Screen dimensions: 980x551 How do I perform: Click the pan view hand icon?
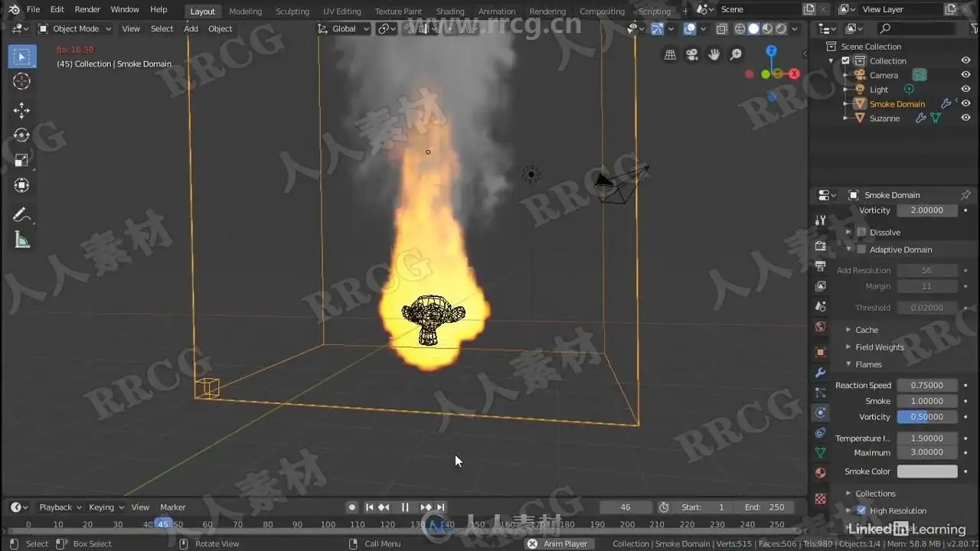[x=714, y=54]
